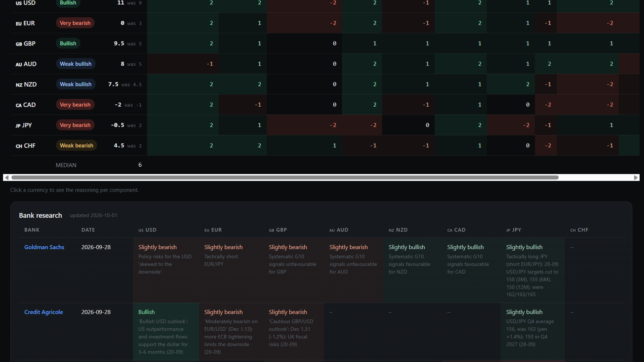The width and height of the screenshot is (644, 362).
Task: Click the Weak bullish badge for AUD
Action: pos(75,64)
